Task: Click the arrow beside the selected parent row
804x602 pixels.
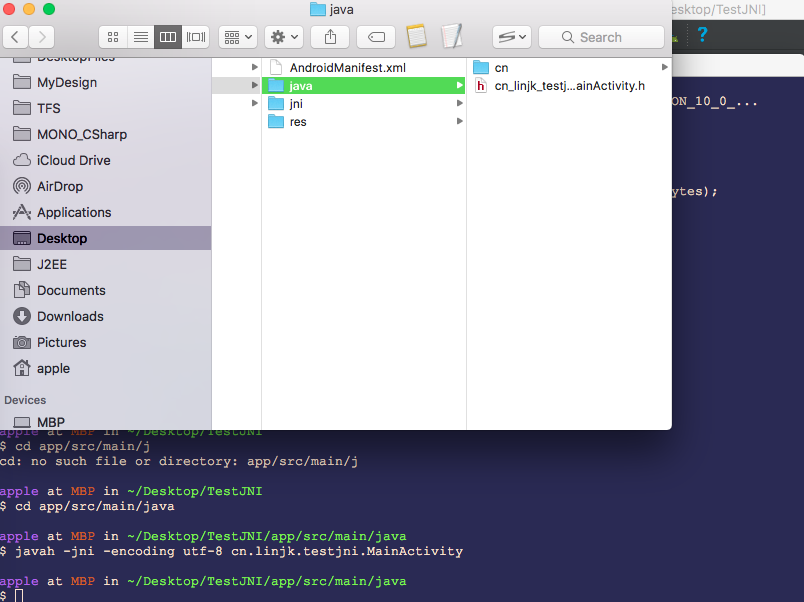Action: pos(254,85)
